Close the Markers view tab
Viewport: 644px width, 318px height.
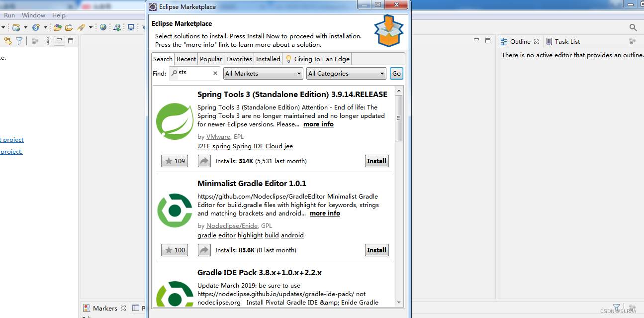123,308
